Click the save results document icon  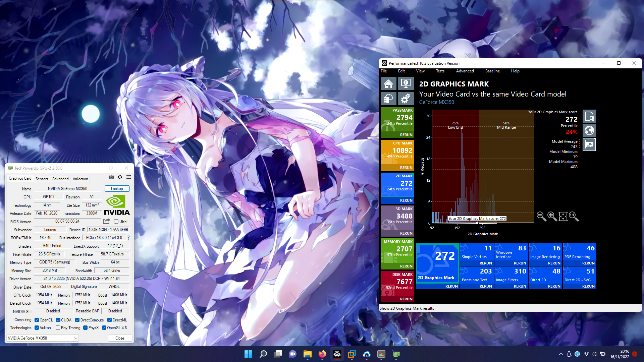[589, 117]
